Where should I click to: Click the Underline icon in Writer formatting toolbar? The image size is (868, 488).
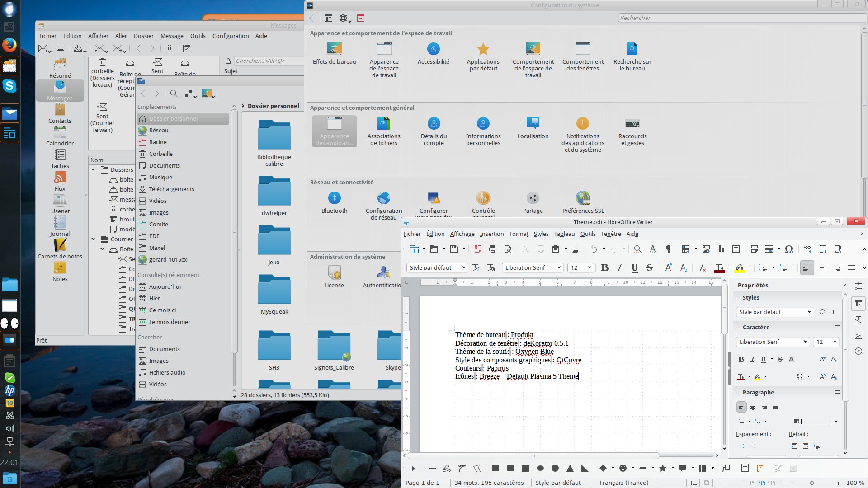click(635, 268)
